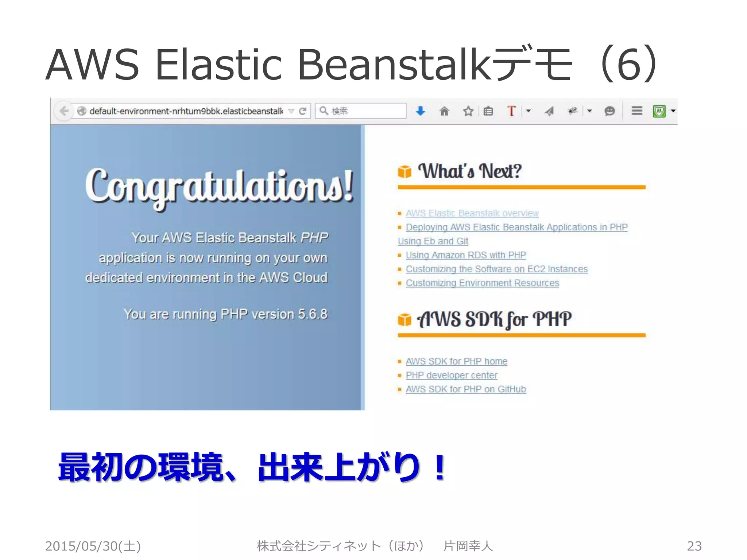Click the address bar URL field
This screenshot has width=747, height=560.
tap(186, 111)
